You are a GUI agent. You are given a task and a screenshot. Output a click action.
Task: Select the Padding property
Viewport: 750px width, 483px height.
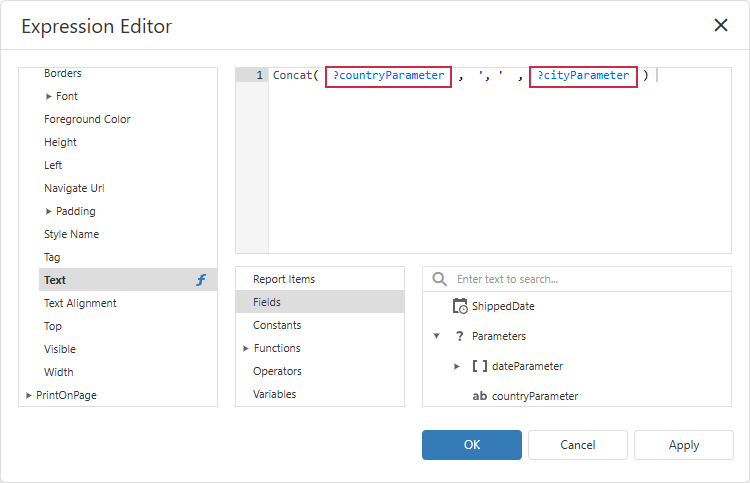(x=76, y=211)
